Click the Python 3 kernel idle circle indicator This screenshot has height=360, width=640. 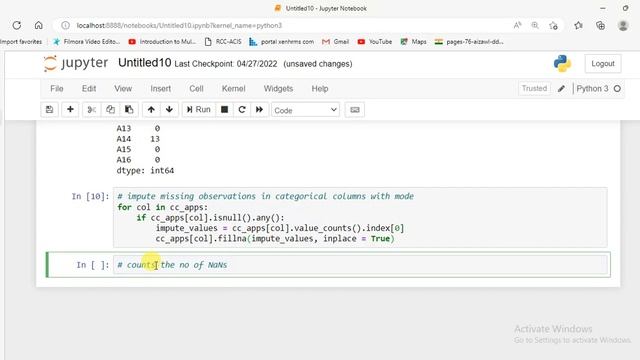click(617, 89)
